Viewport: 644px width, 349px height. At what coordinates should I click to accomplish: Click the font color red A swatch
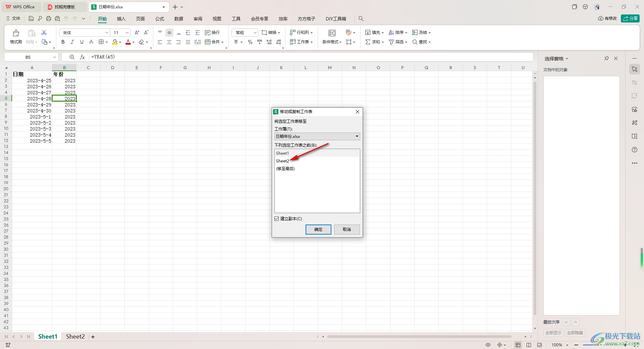coord(128,42)
